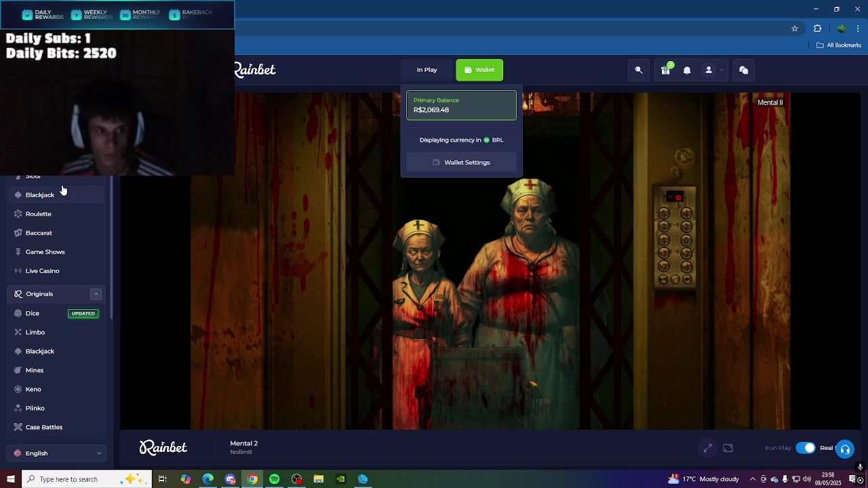Viewport: 868px width, 488px height.
Task: Click the Originals section icon
Action: pos(18,294)
